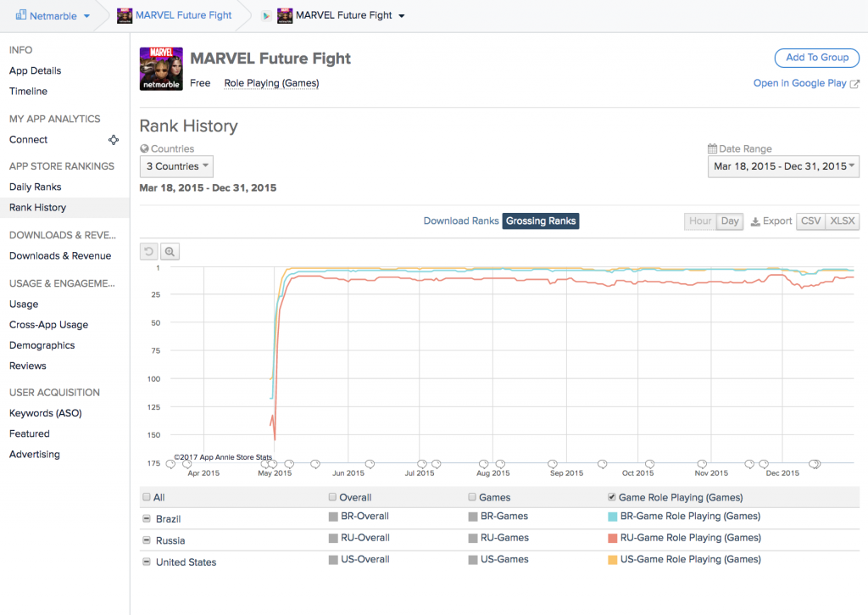Select Rank History in the sidebar
The height and width of the screenshot is (615, 868).
[x=37, y=207]
